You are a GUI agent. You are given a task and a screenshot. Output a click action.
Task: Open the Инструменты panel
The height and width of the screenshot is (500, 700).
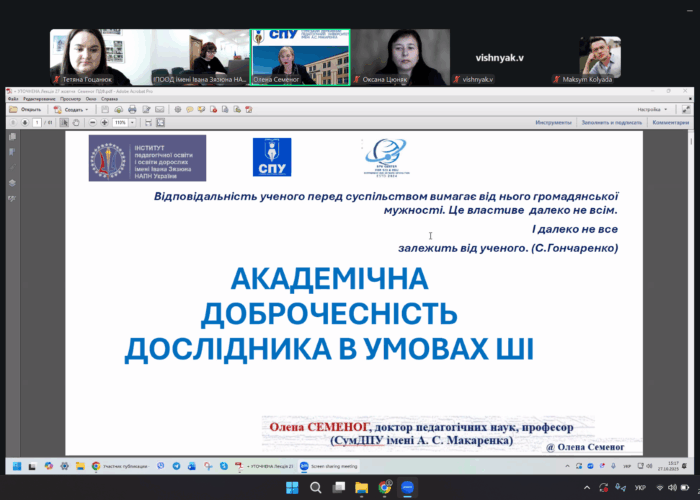pos(553,122)
